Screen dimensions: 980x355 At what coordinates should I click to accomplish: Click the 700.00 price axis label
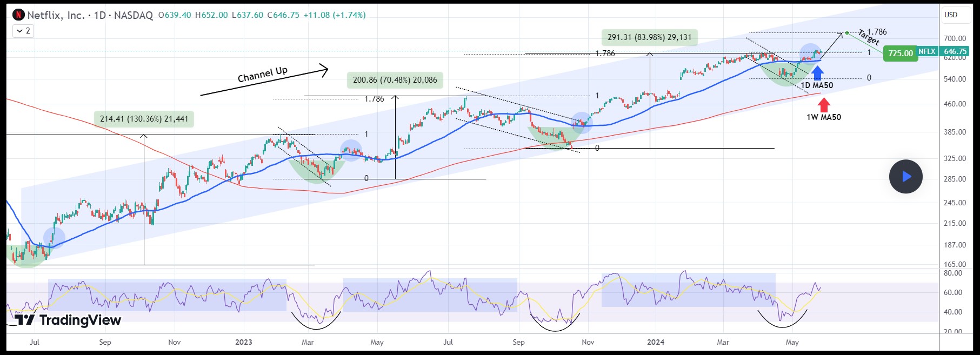[955, 39]
